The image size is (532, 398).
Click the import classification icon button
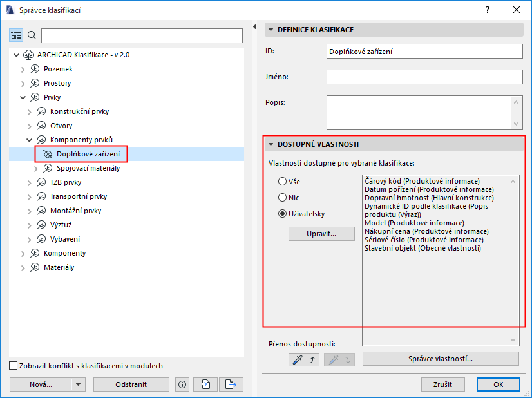click(205, 384)
